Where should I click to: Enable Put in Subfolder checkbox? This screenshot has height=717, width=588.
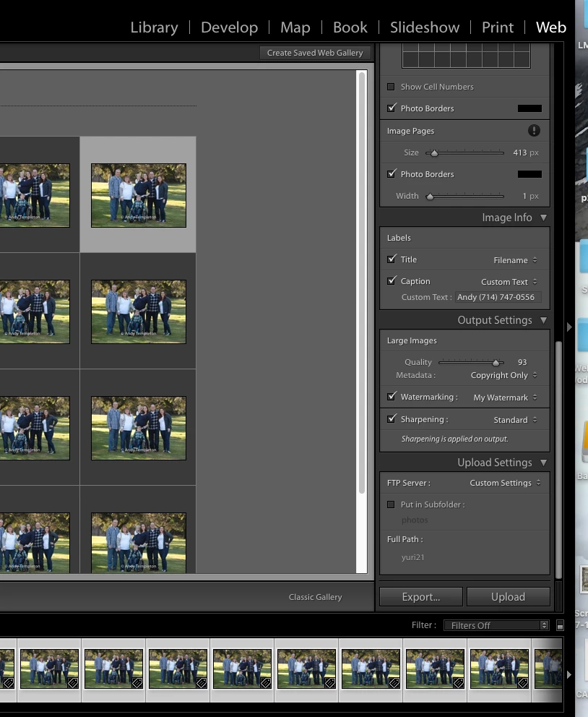(391, 505)
